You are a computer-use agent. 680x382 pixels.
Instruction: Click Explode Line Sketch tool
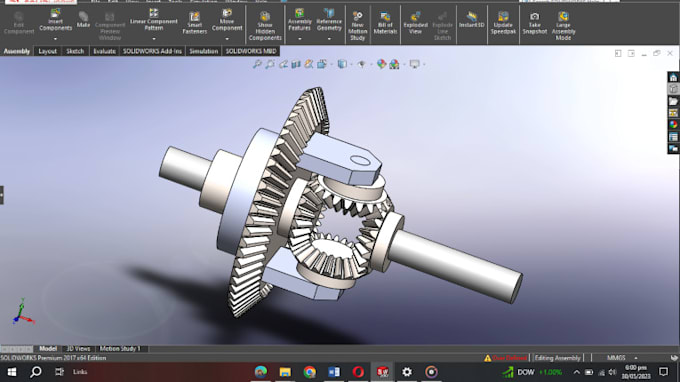pos(442,26)
